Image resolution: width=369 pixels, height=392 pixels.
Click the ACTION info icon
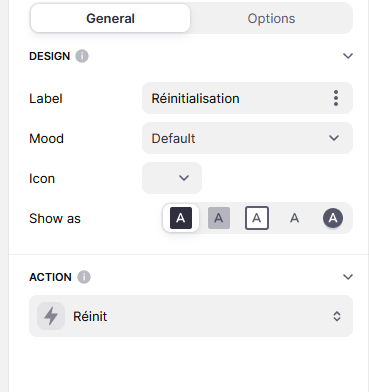click(84, 277)
